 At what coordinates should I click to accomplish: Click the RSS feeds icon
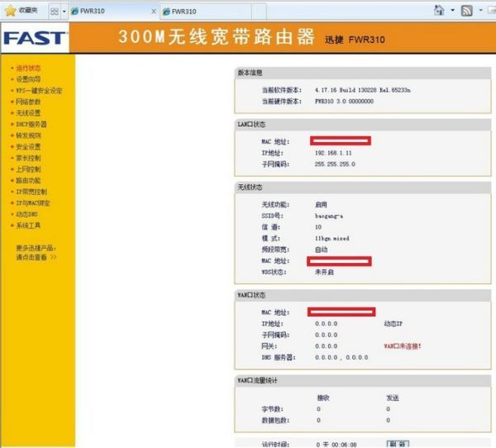tap(466, 11)
